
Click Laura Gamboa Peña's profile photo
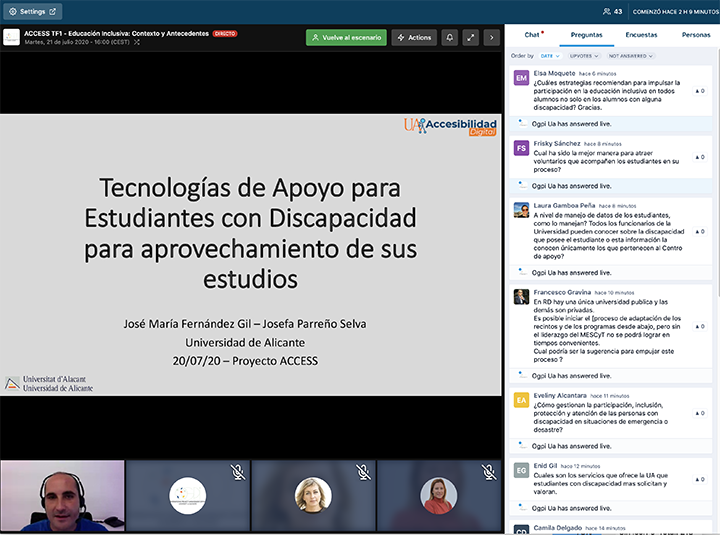point(521,210)
